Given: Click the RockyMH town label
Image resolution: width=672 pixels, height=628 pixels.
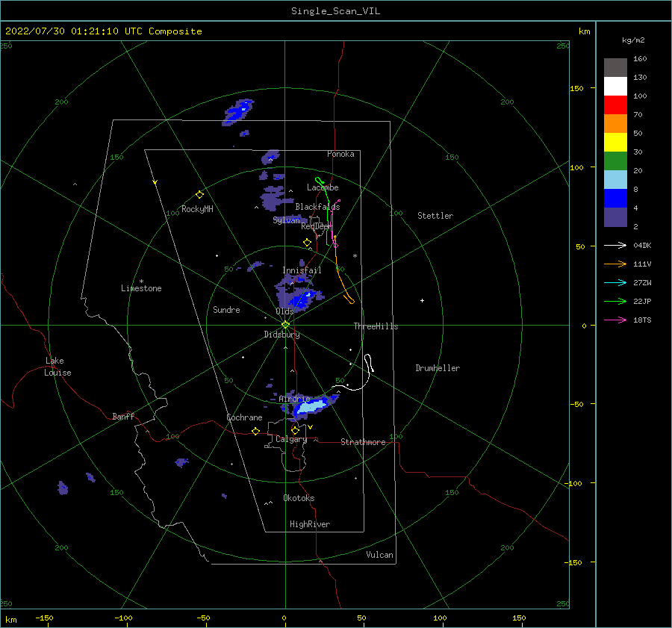Looking at the screenshot, I should tap(197, 209).
